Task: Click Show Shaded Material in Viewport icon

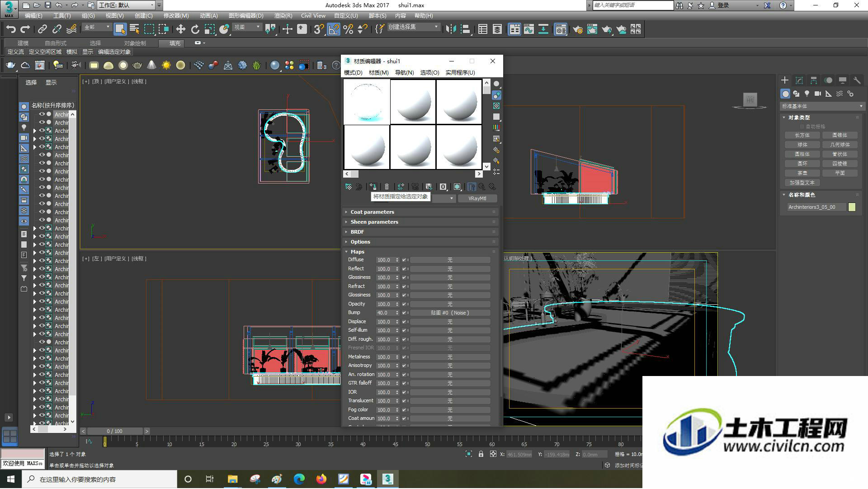Action: click(457, 187)
